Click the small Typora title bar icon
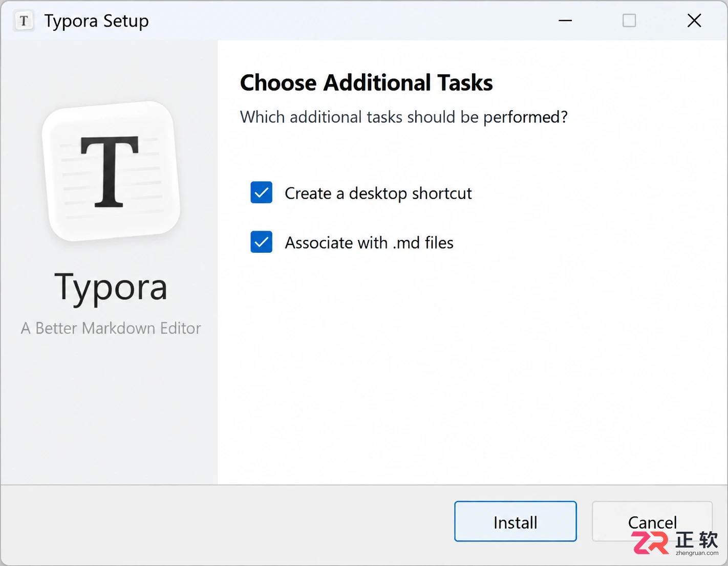 click(24, 21)
